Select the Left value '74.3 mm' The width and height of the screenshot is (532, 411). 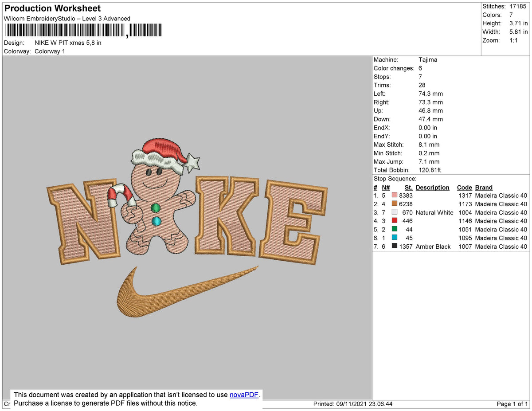click(x=430, y=94)
